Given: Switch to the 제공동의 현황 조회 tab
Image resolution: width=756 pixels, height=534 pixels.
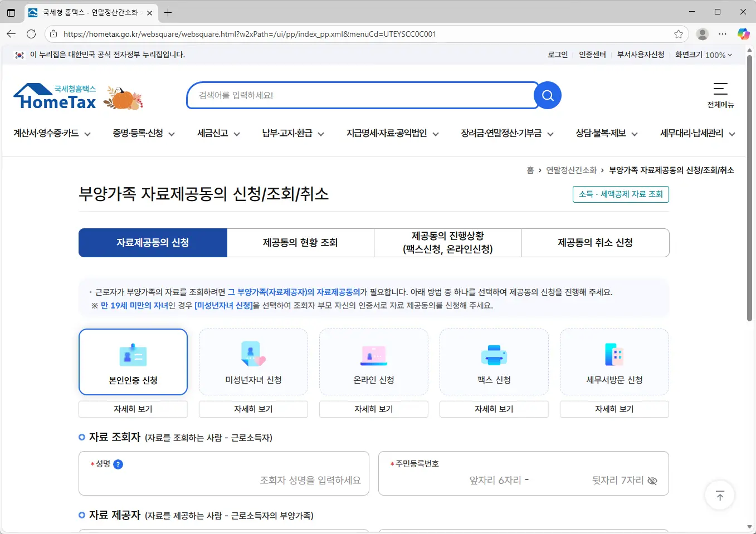Looking at the screenshot, I should point(300,243).
